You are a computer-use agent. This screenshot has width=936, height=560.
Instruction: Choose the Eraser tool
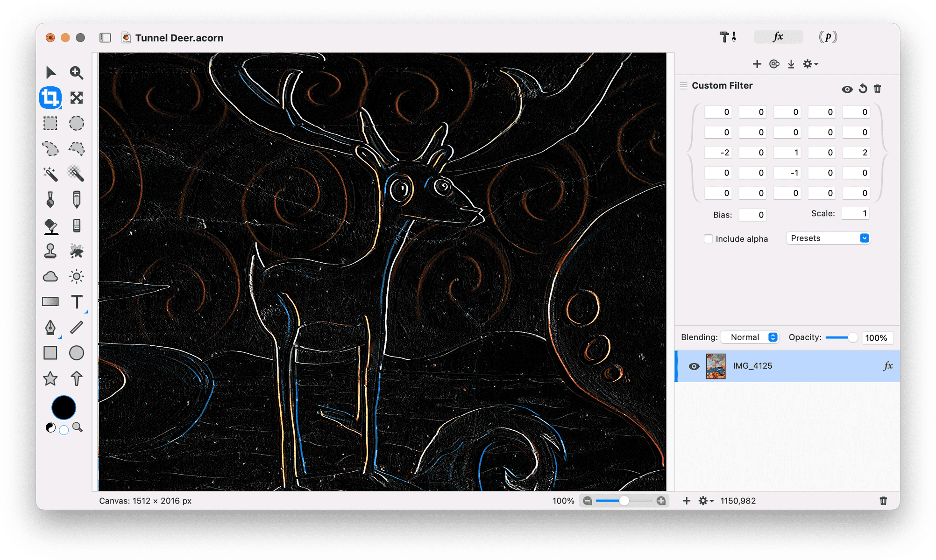point(77,226)
